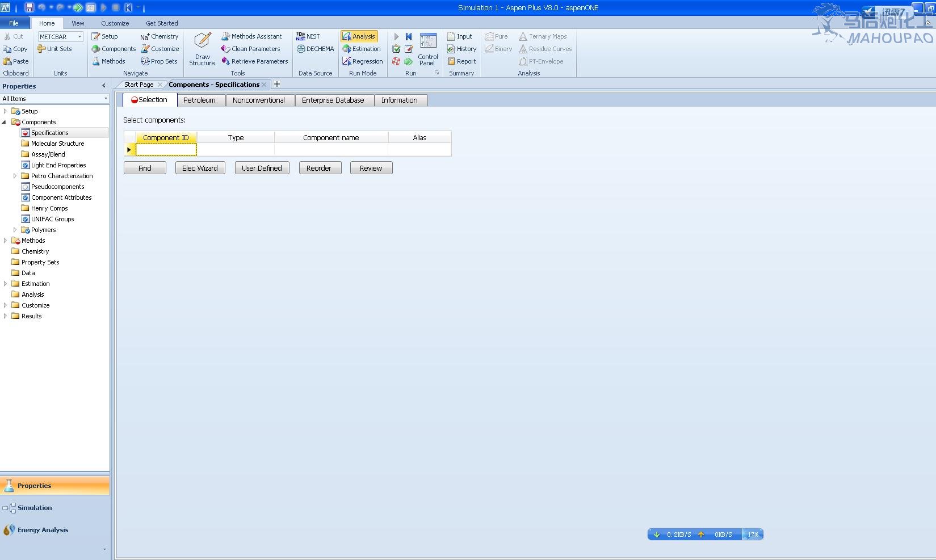Click the Review button

(371, 168)
